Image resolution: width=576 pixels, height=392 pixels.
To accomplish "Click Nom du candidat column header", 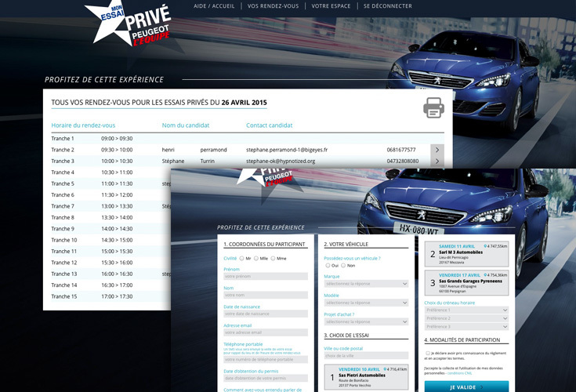I will (x=186, y=125).
